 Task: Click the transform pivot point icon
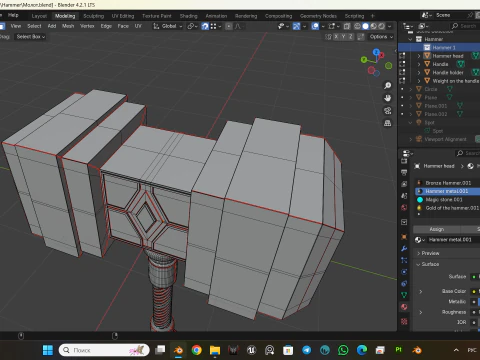[191, 26]
